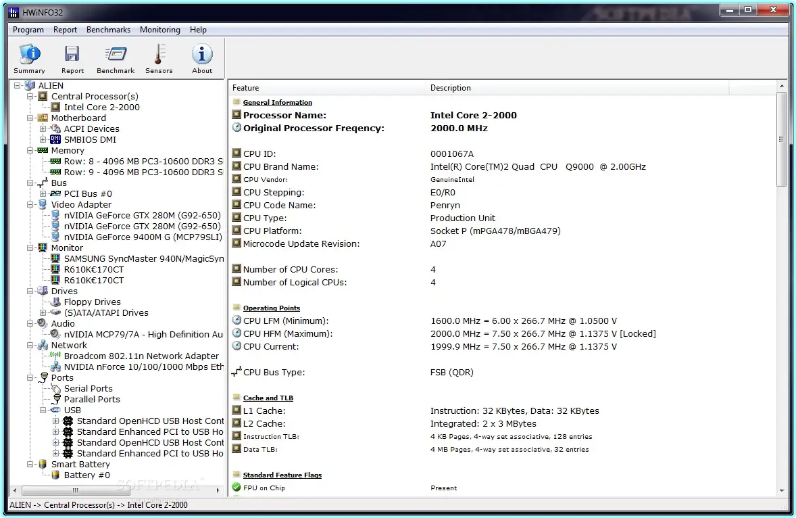Select Row: 8 memory module entry
The height and width of the screenshot is (518, 796).
143,161
